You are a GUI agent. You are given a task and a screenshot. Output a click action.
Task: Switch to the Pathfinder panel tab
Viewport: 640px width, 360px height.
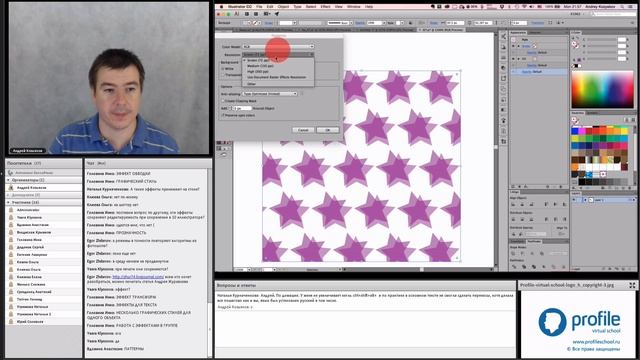(x=534, y=241)
